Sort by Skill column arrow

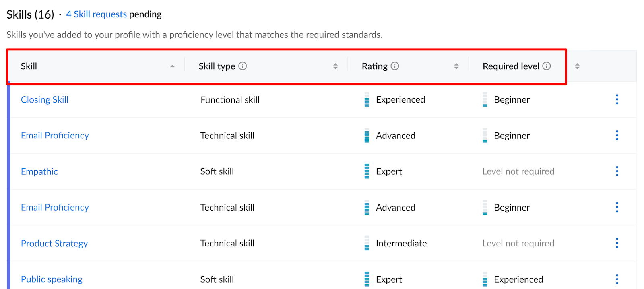(172, 66)
